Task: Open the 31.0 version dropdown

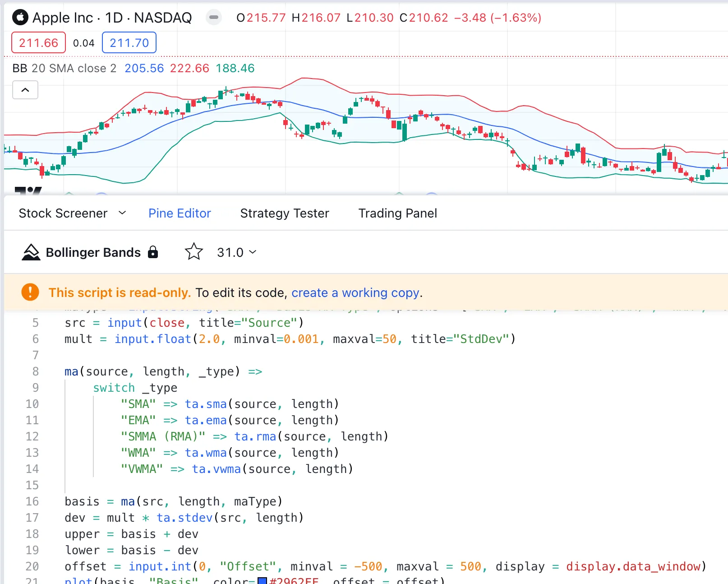Action: 237,252
